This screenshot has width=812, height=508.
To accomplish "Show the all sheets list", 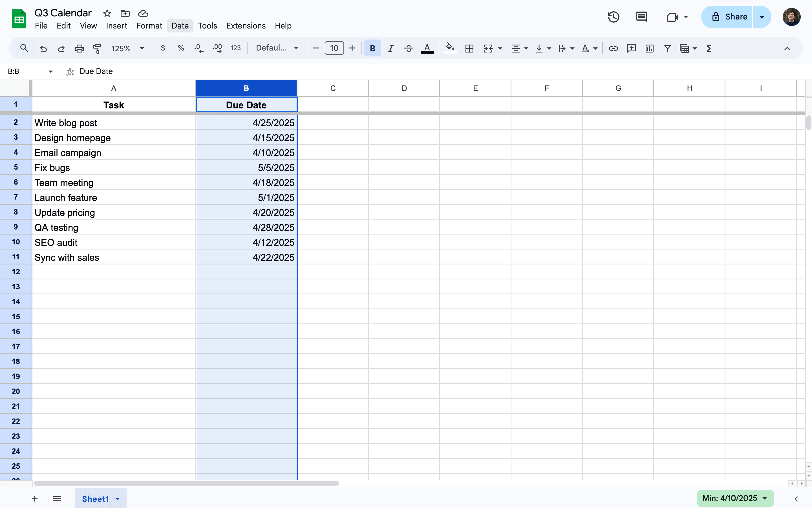I will point(58,499).
